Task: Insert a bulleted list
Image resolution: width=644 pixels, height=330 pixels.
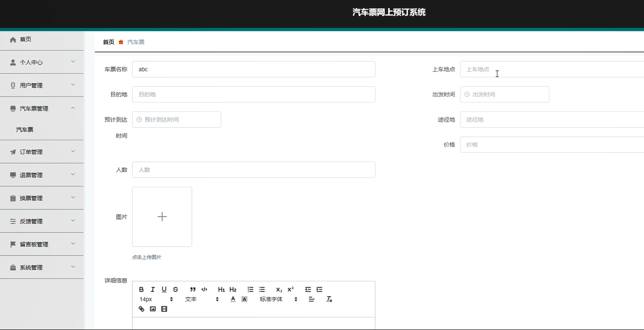Action: coord(262,289)
